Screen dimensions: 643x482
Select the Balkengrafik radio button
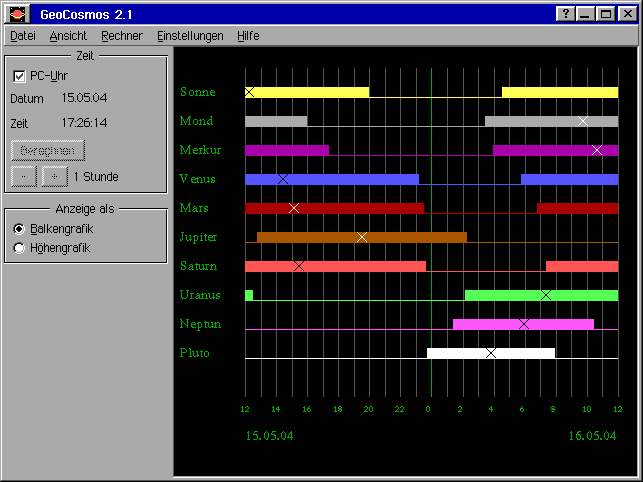(x=20, y=229)
